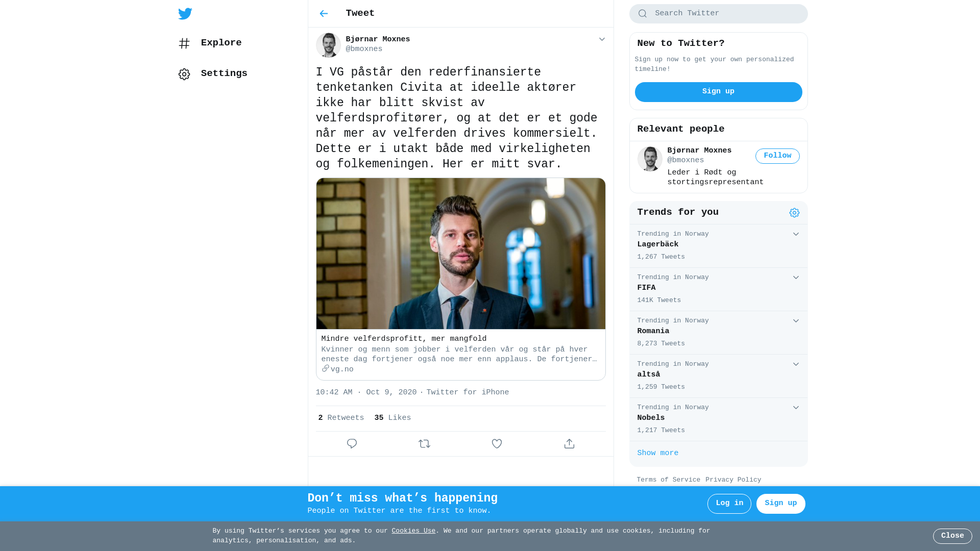
Task: Open the vg.no article card image
Action: point(460,254)
